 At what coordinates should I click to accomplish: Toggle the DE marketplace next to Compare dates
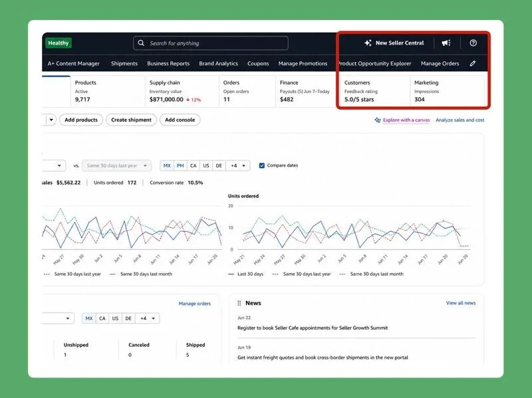pyautogui.click(x=219, y=165)
